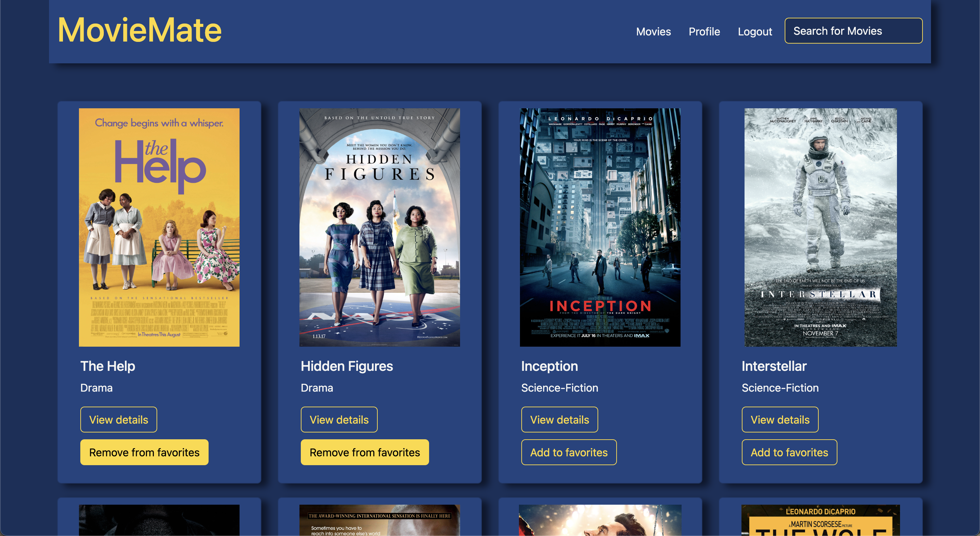Click the award-winning international sensation poster

tap(379, 520)
